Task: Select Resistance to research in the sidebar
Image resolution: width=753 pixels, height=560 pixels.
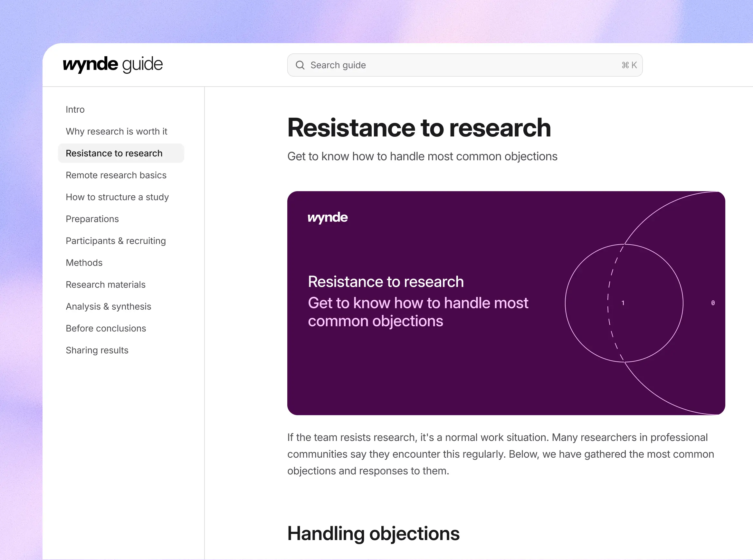Action: coord(114,153)
